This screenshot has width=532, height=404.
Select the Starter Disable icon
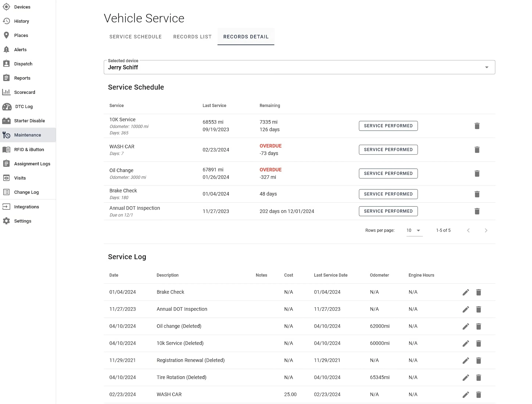6,121
